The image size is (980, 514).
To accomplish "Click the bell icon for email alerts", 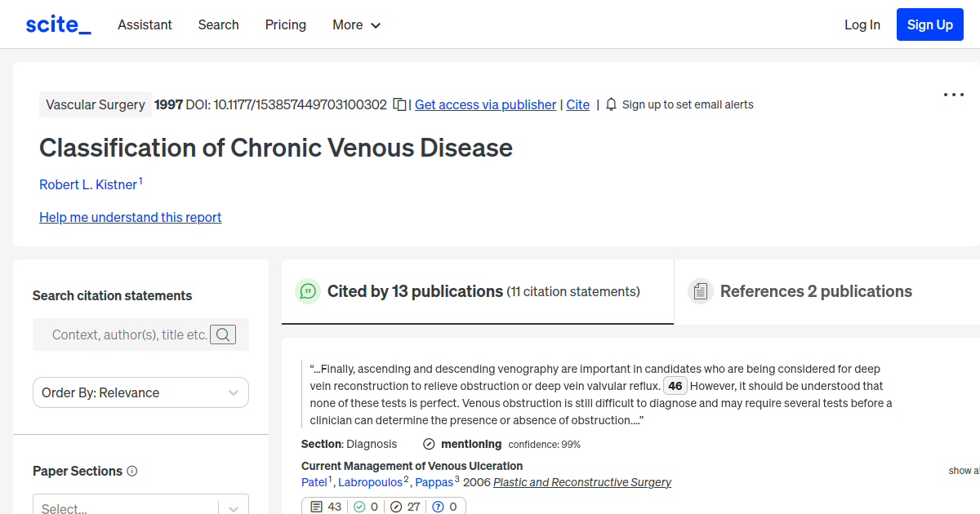I will pyautogui.click(x=611, y=104).
